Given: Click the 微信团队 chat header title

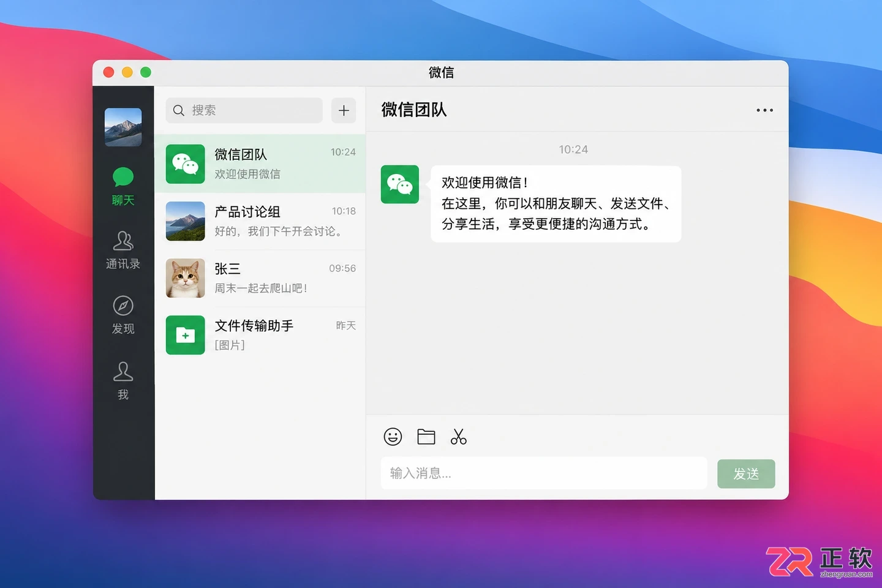Looking at the screenshot, I should 414,110.
